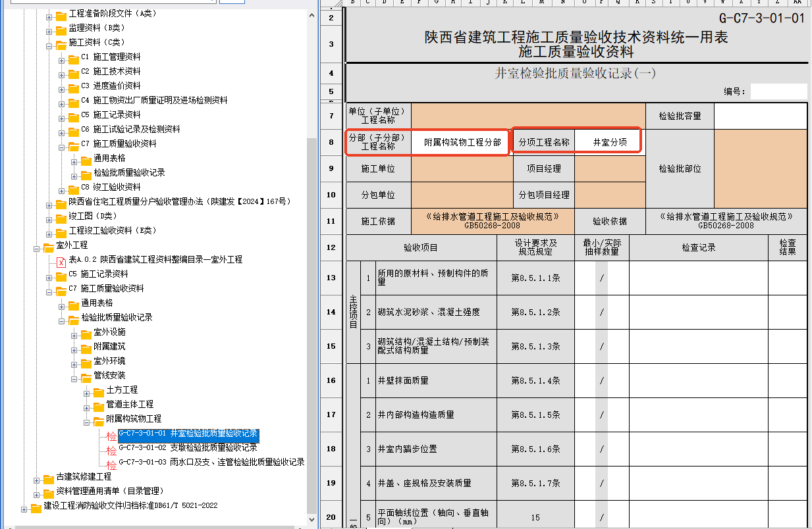Image resolution: width=812 pixels, height=529 pixels.
Task: Click the folder icon beside C3 进度造价资料
Action: coord(74,87)
